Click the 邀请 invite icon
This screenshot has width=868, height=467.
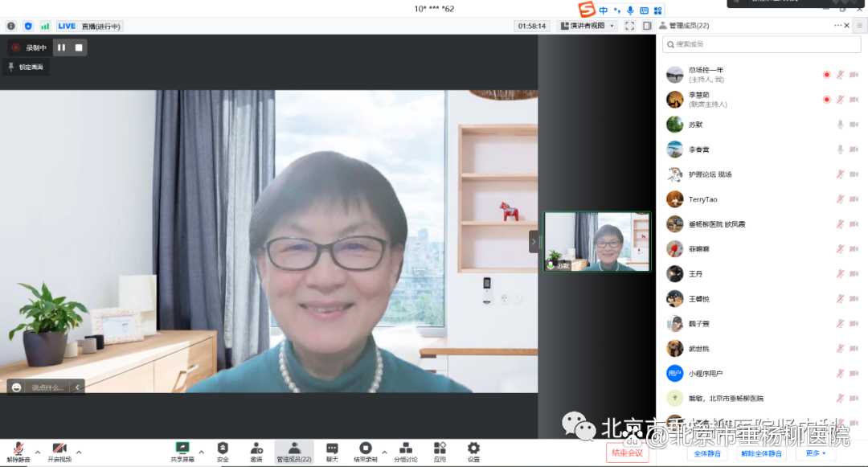(x=256, y=450)
